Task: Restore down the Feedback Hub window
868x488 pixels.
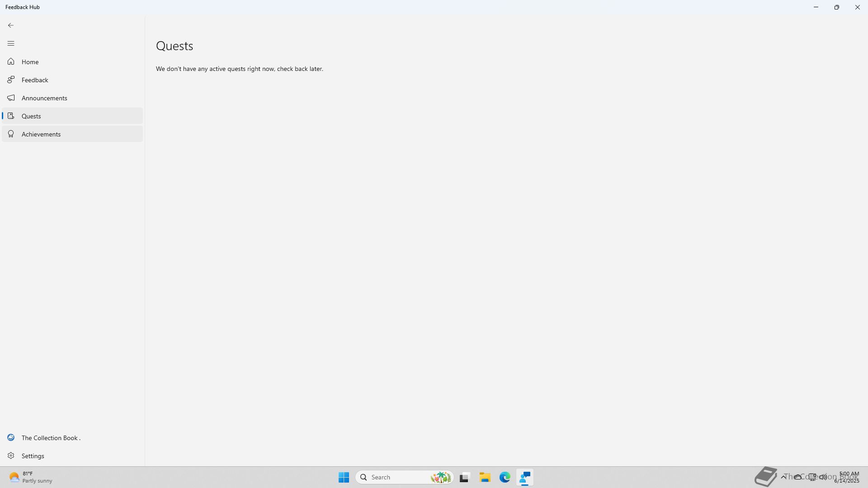Action: point(836,7)
